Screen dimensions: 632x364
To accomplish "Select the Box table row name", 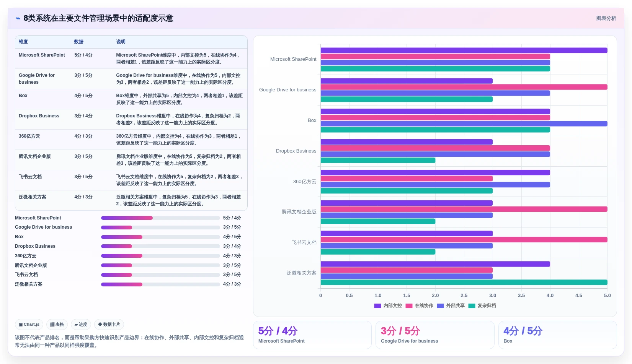I will point(23,96).
